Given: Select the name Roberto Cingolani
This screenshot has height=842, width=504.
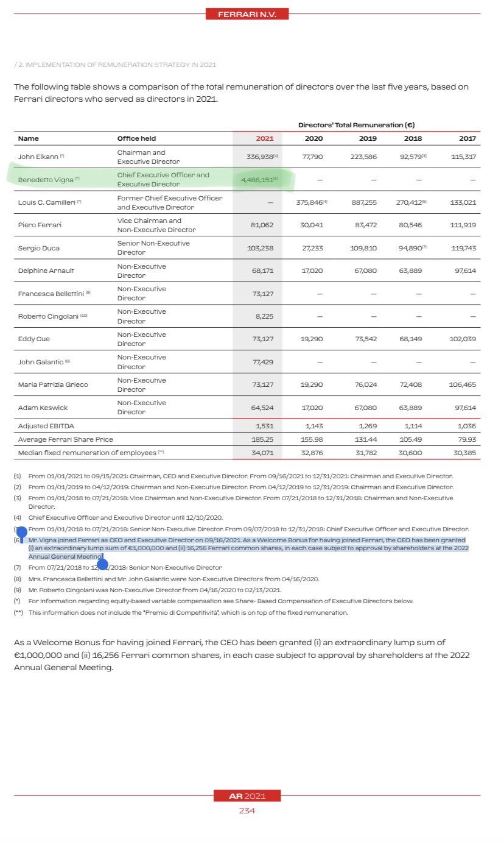Looking at the screenshot, I should pyautogui.click(x=48, y=316).
